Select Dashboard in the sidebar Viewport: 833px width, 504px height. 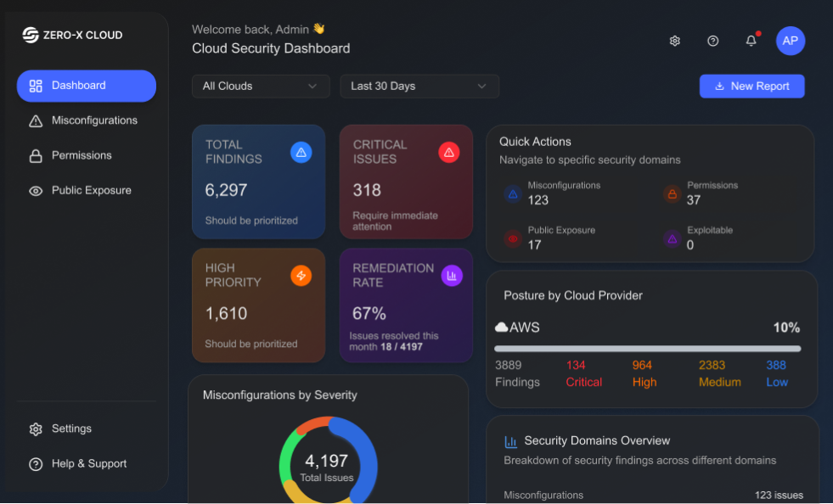87,86
